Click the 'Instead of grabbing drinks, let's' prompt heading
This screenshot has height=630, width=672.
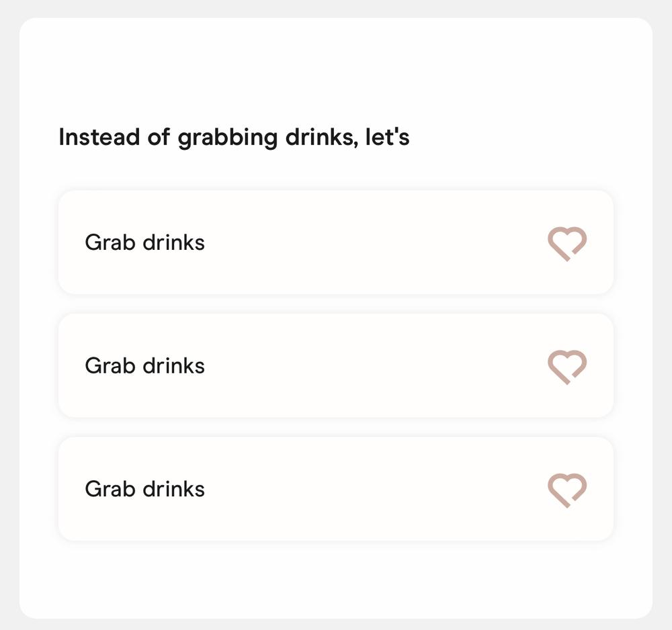[x=234, y=138]
